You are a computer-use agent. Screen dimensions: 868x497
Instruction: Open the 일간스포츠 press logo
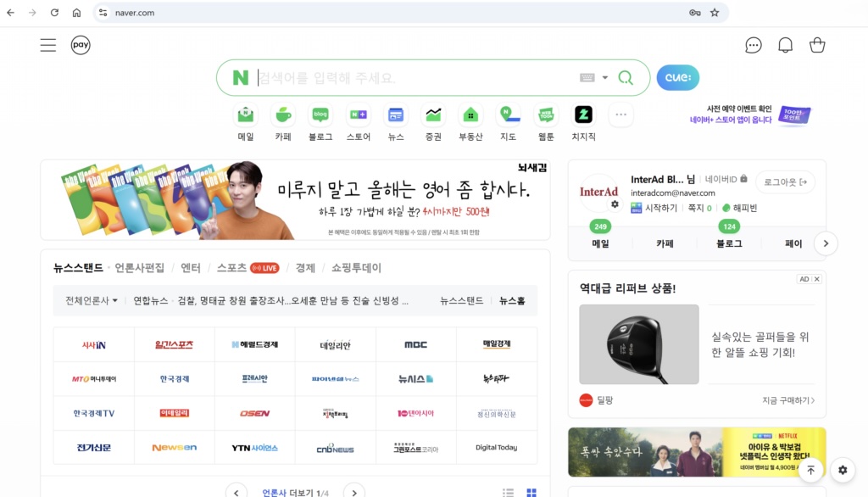pyautogui.click(x=175, y=344)
